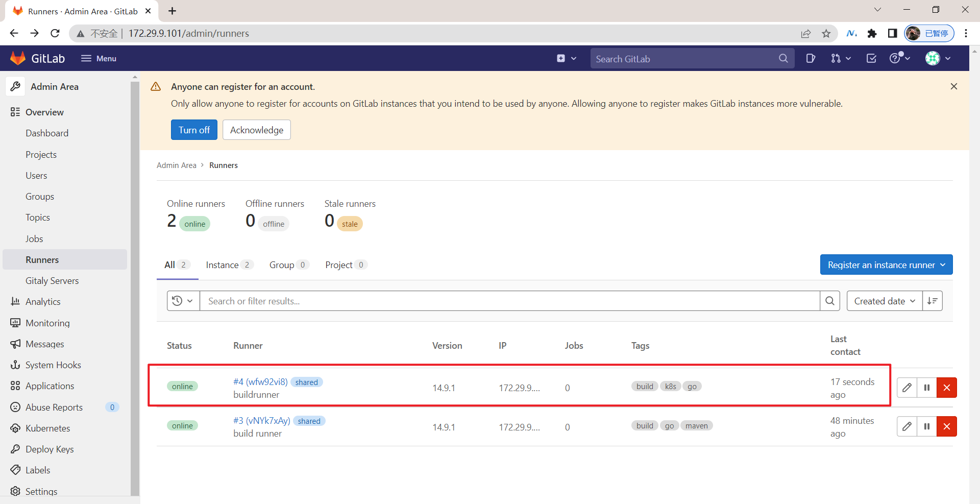
Task: Open the user avatar menu
Action: point(938,58)
